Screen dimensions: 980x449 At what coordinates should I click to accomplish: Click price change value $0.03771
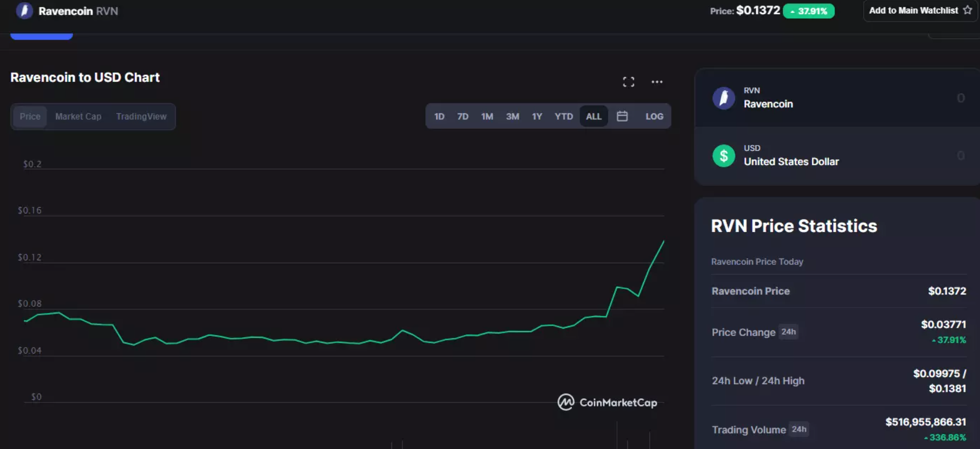click(x=943, y=324)
